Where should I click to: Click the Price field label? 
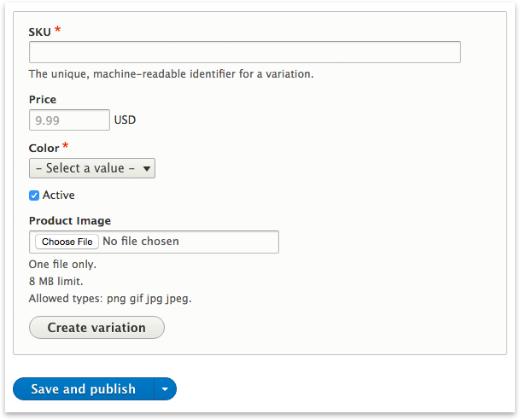pyautogui.click(x=43, y=99)
